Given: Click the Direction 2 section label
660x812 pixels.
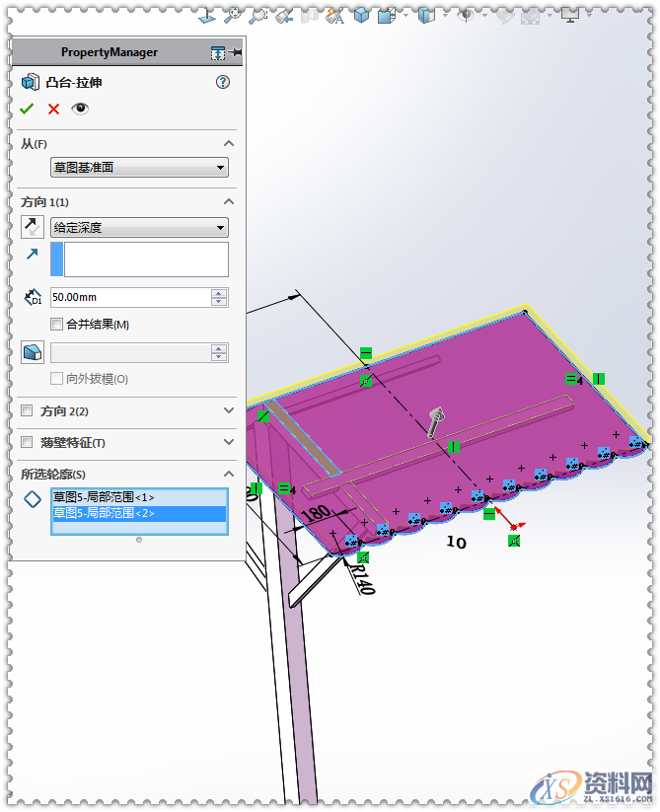Looking at the screenshot, I should (64, 410).
